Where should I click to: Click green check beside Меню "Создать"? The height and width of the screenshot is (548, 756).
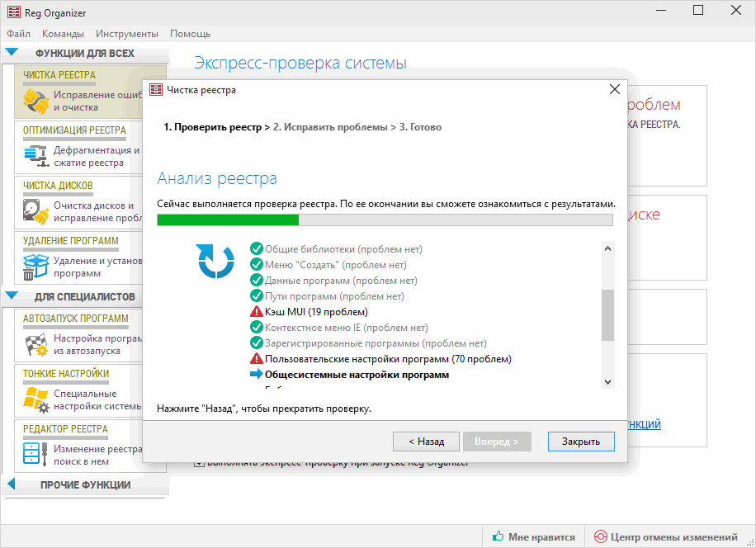[x=257, y=265]
